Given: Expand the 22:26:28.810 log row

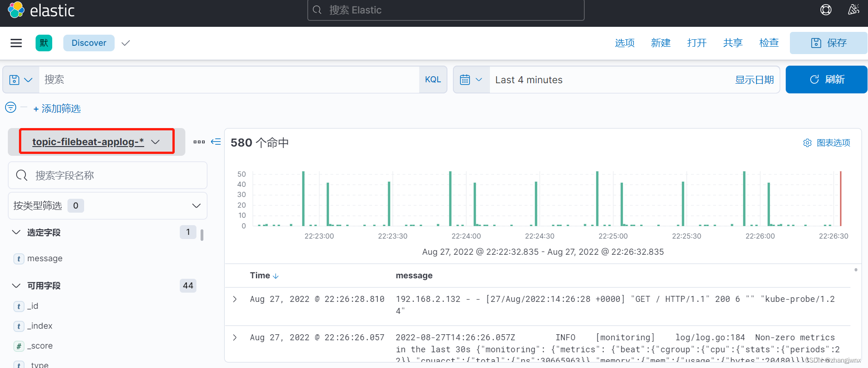Looking at the screenshot, I should tap(235, 299).
